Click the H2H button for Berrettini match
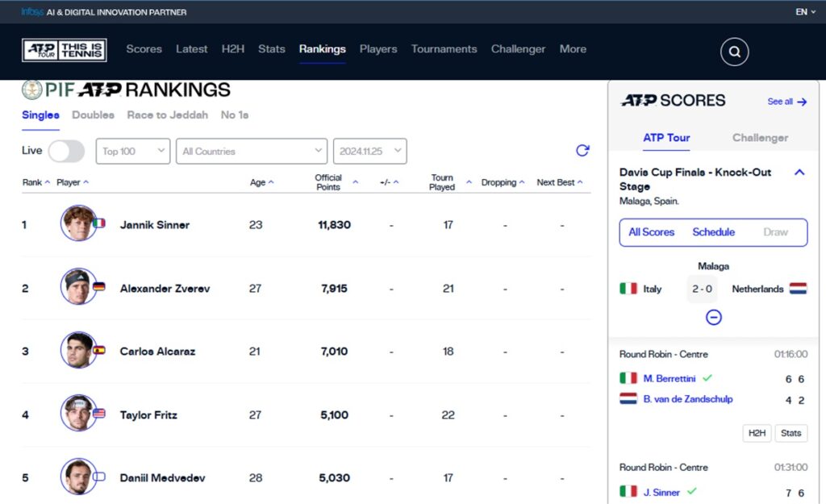This screenshot has height=504, width=826. click(x=757, y=433)
